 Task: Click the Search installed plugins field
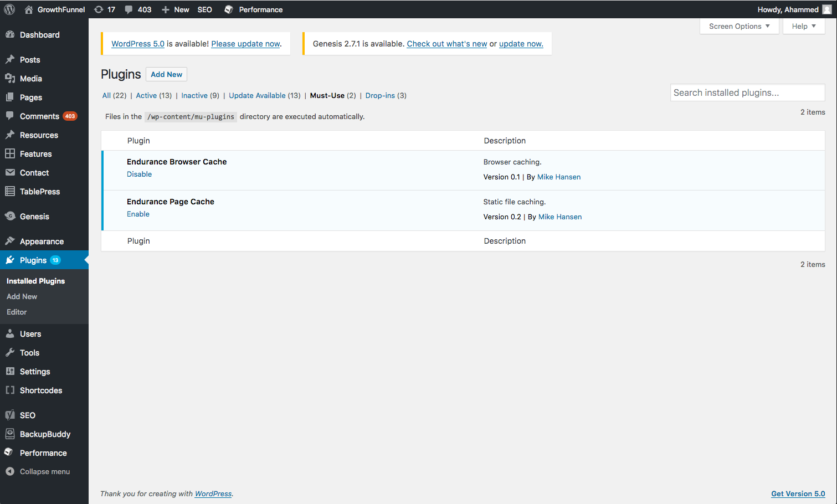point(747,92)
